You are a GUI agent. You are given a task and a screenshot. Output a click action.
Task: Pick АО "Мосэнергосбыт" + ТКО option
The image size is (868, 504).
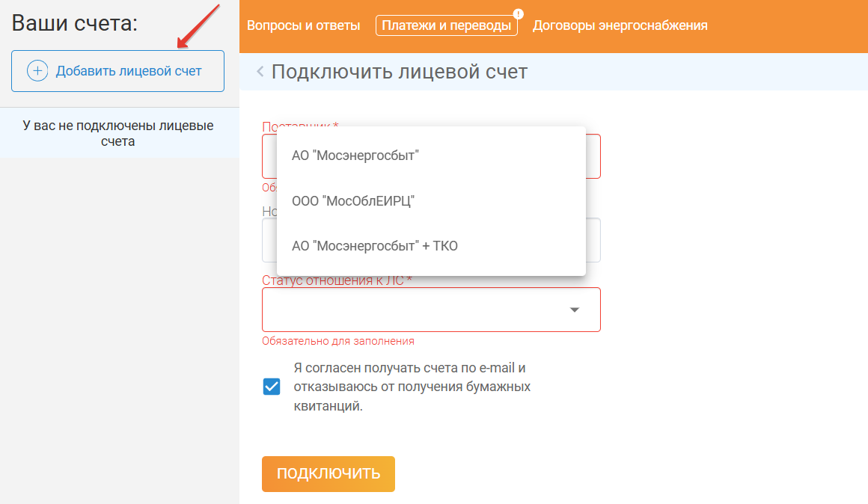[374, 246]
